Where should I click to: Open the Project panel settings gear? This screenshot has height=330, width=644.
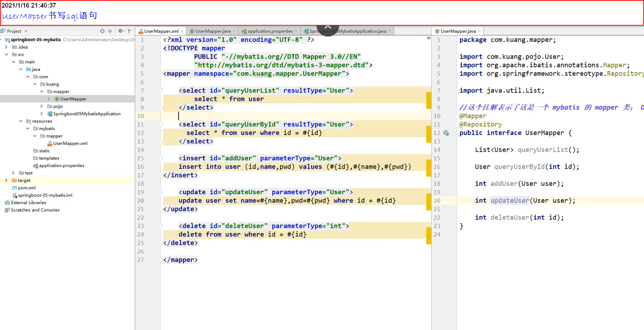120,31
